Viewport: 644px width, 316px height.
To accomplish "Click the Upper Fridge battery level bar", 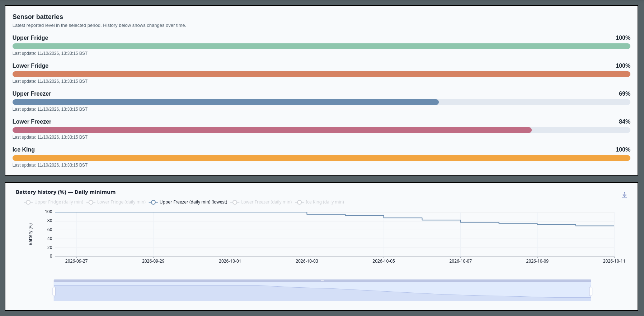I will [x=321, y=46].
